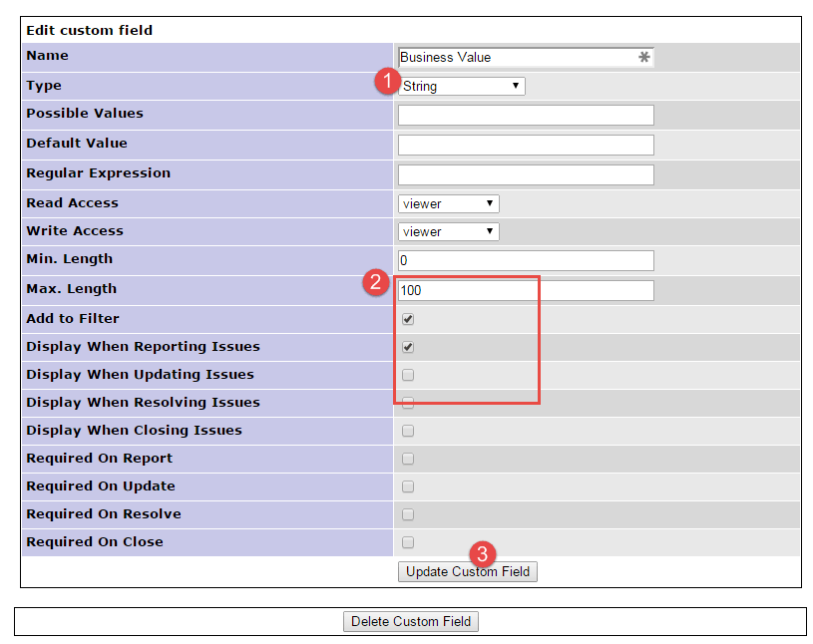Image resolution: width=813 pixels, height=644 pixels.
Task: Uncheck the Add to Filter checkbox
Action: 408,320
